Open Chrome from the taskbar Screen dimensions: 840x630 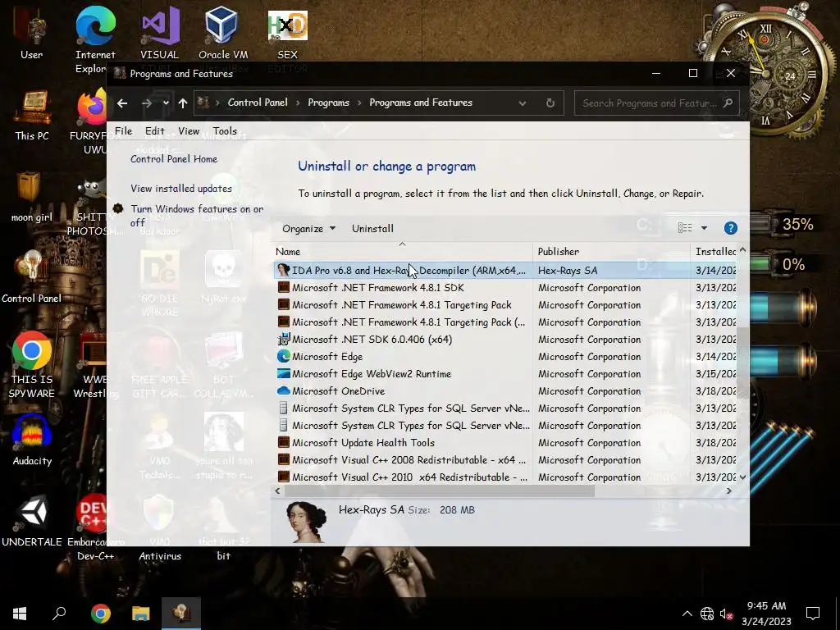tap(100, 614)
